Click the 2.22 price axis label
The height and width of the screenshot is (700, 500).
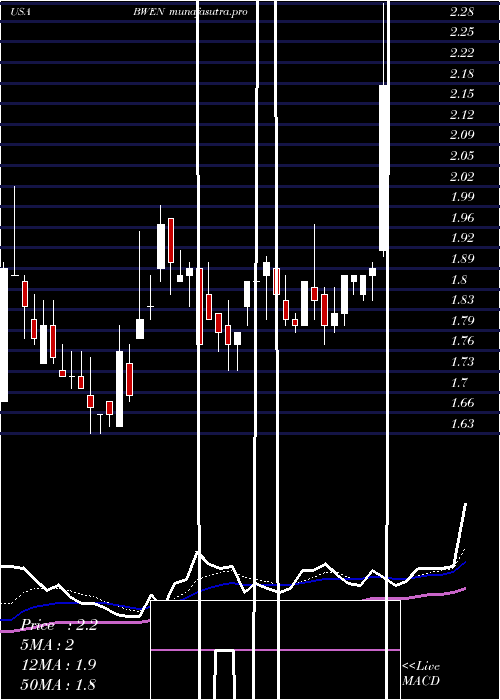pyautogui.click(x=462, y=53)
